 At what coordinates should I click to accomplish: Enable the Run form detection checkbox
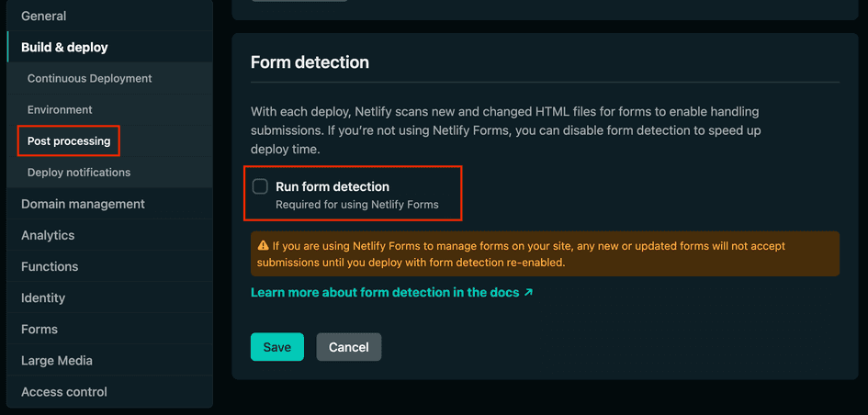[261, 186]
